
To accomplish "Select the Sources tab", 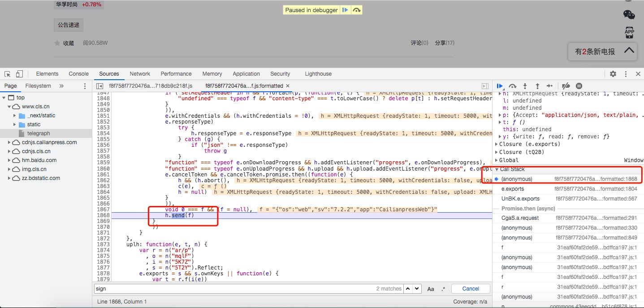I will [109, 74].
